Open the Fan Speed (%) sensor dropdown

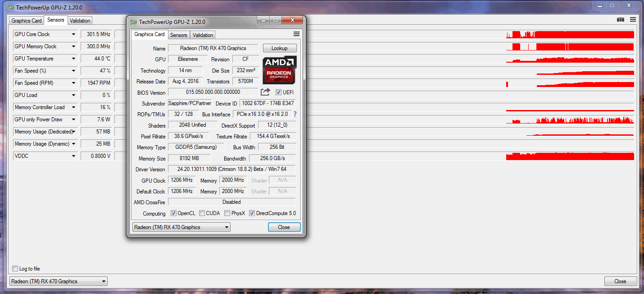(73, 71)
